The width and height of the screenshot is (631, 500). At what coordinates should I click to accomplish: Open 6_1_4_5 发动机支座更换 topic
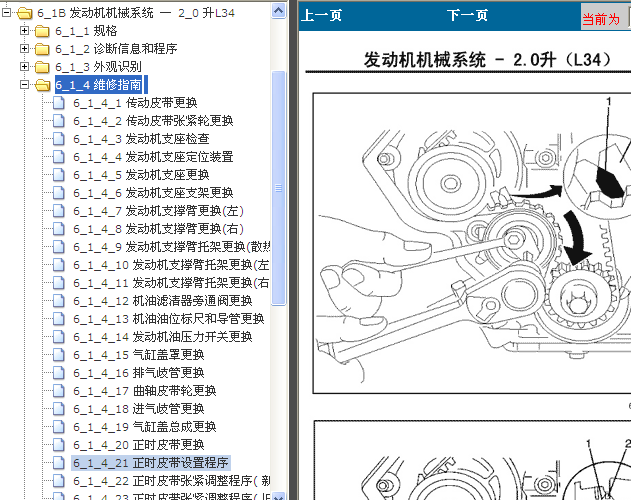[141, 175]
